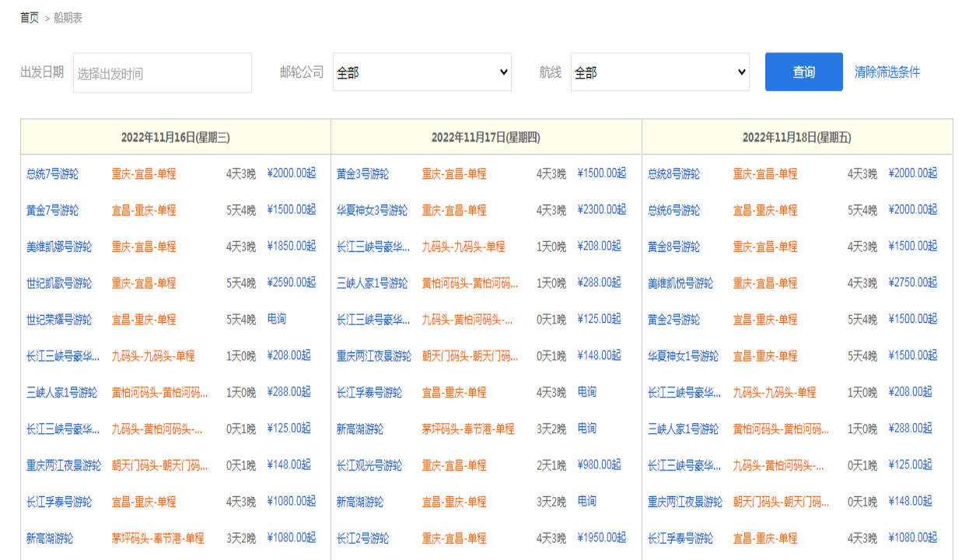Image resolution: width=962 pixels, height=560 pixels.
Task: Select 黄金3号游轮 cruise link
Action: click(x=362, y=173)
